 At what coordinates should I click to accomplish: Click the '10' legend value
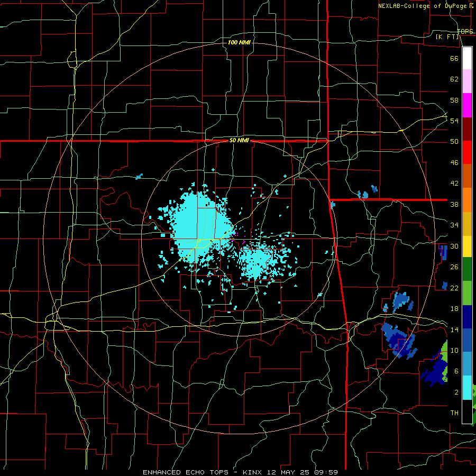(454, 351)
